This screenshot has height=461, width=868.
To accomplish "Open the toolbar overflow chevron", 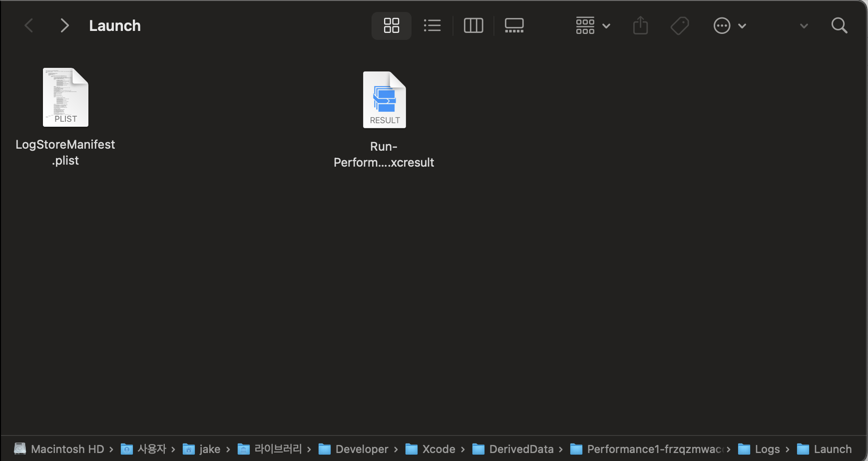I will coord(804,26).
